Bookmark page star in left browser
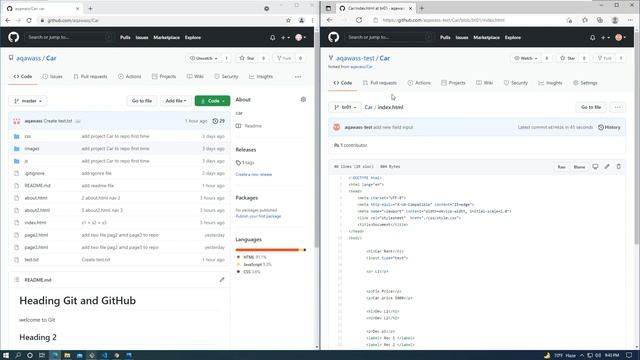The image size is (640, 360). (x=288, y=20)
